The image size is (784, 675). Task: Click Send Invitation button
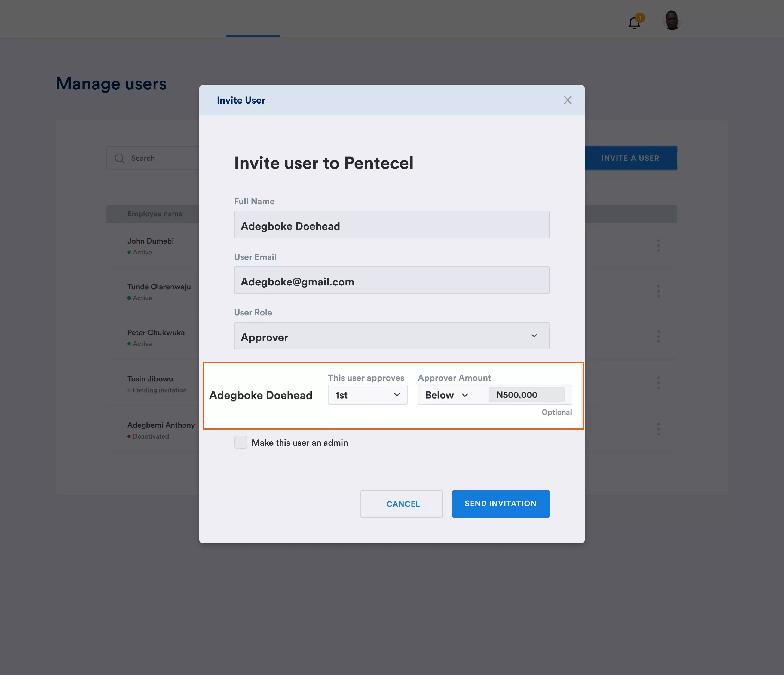tap(501, 504)
